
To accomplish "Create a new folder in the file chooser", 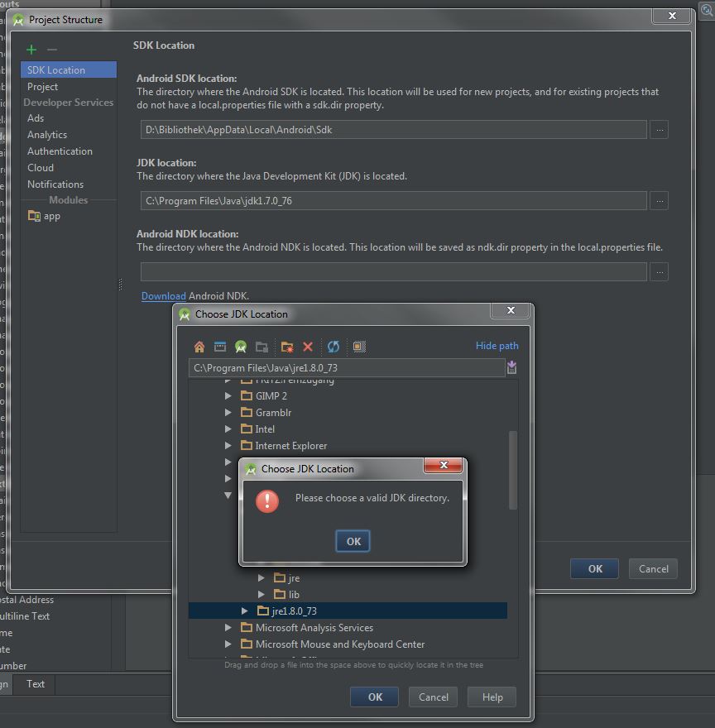I will click(x=286, y=347).
